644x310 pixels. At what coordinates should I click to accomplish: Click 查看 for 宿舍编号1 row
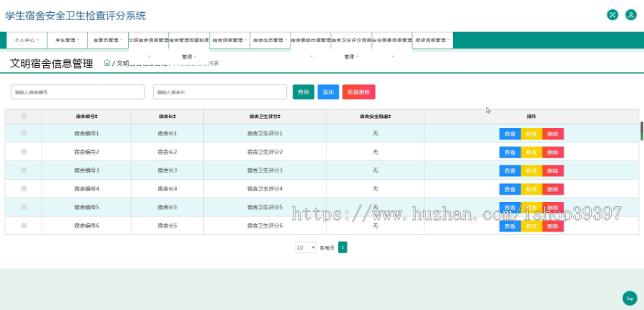point(509,134)
